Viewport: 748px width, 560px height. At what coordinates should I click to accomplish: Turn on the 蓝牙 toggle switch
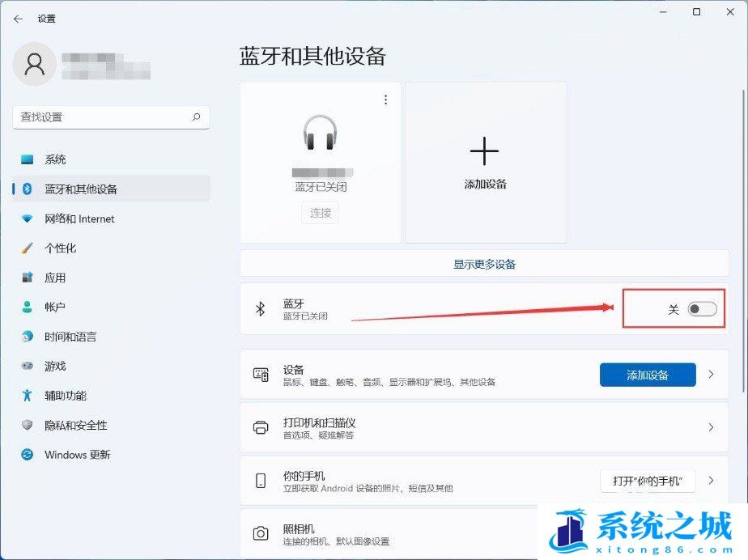pos(701,309)
